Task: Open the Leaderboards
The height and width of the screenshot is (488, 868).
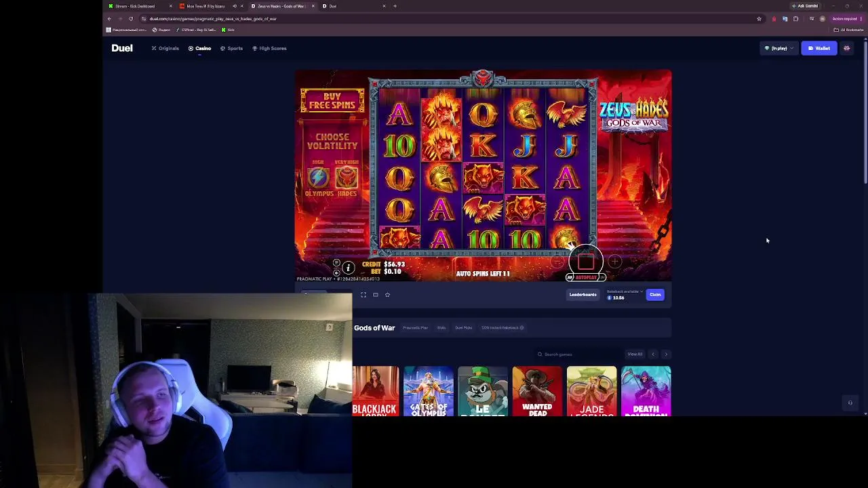Action: point(583,295)
